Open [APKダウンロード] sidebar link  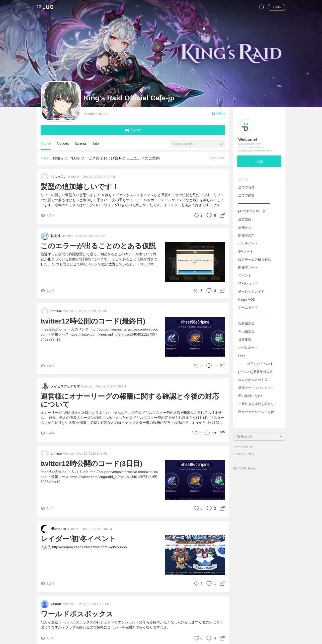252,211
